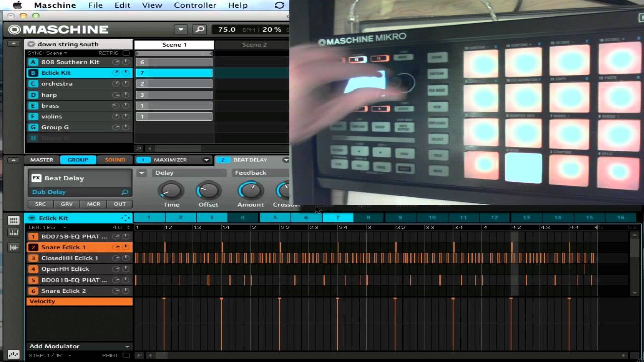Collapse the control area arrow button
The width and height of the screenshot is (644, 362).
pos(14,160)
